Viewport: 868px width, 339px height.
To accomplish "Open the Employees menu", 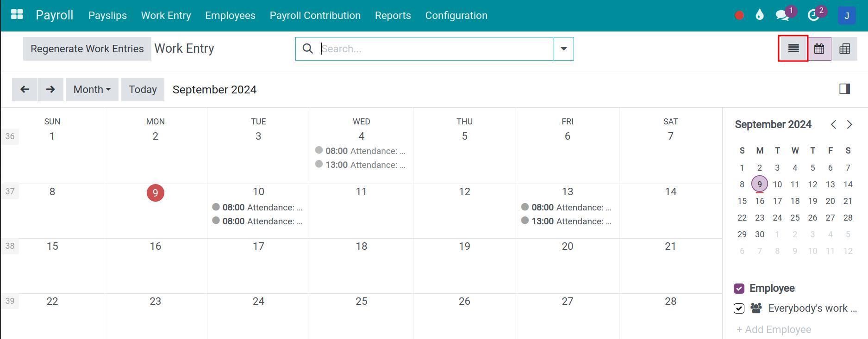I will [x=230, y=15].
